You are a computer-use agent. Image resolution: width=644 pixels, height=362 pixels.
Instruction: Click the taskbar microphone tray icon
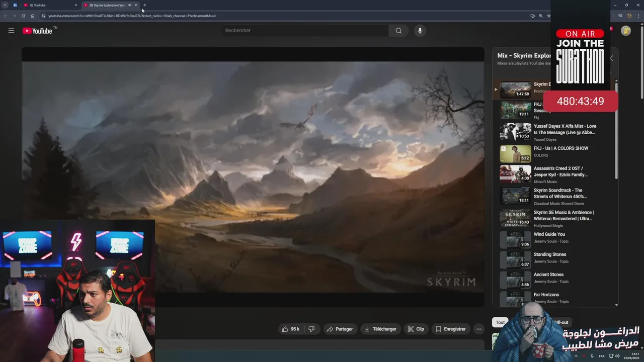[x=592, y=356]
